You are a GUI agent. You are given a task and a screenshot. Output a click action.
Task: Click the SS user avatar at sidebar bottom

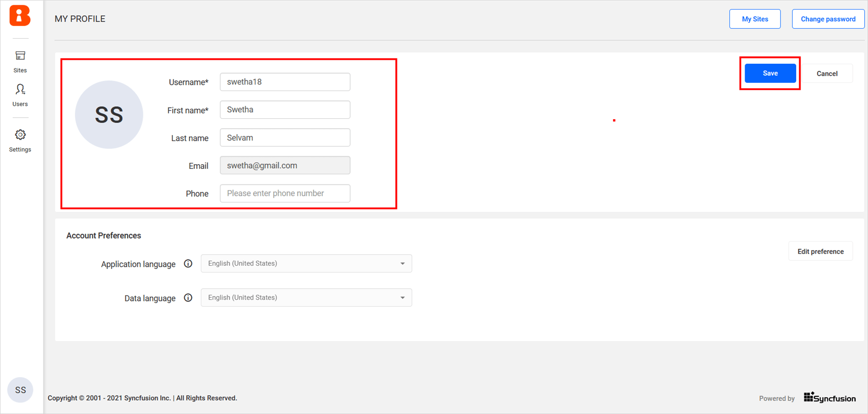20,390
